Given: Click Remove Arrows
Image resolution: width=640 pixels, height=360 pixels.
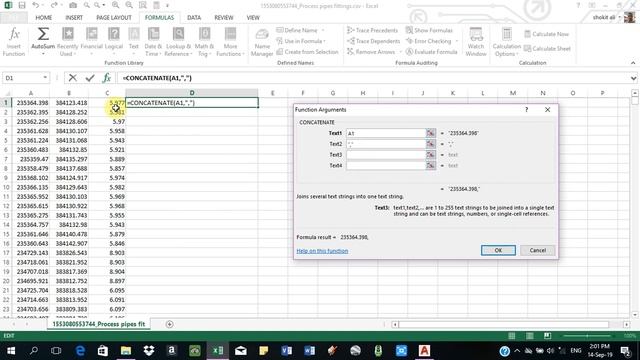Looking at the screenshot, I should [x=371, y=52].
